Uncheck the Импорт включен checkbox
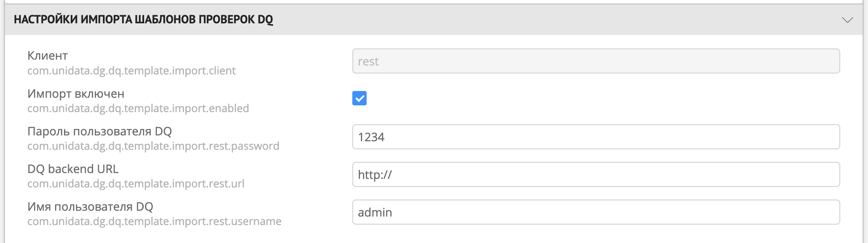Screen dimensions: 868x243 [359, 98]
